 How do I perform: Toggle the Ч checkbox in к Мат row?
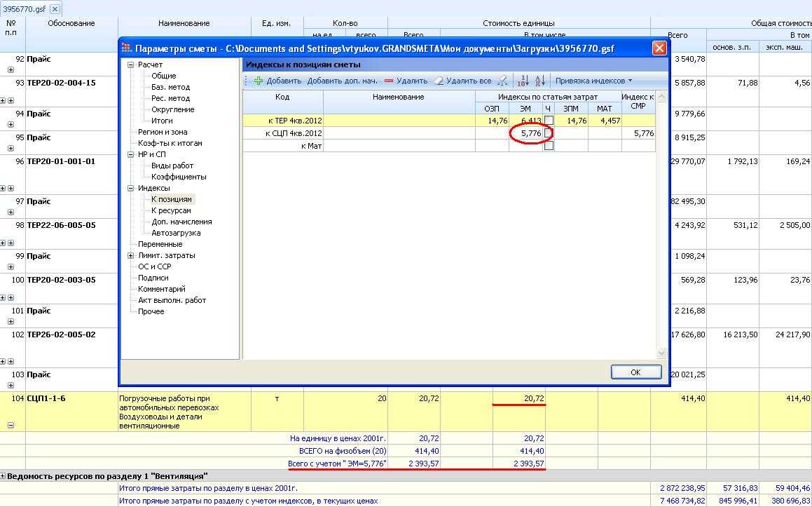pyautogui.click(x=549, y=146)
